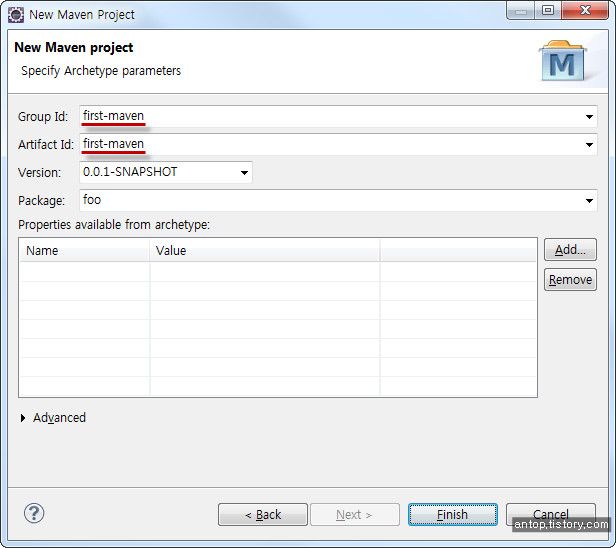Click the Remove property button
The width and height of the screenshot is (616, 548).
pos(570,280)
